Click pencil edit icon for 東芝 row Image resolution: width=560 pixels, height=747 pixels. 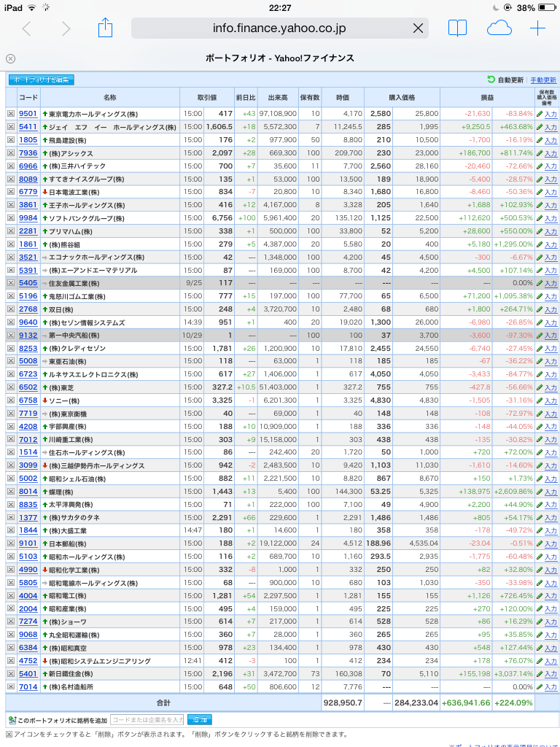tap(540, 387)
